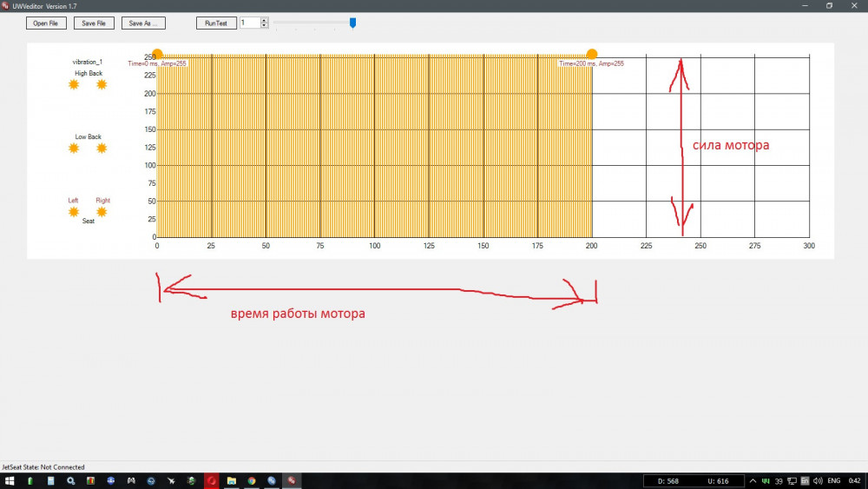This screenshot has width=868, height=489.
Task: Click the JetSeat State: Not Connected status
Action: click(x=43, y=466)
